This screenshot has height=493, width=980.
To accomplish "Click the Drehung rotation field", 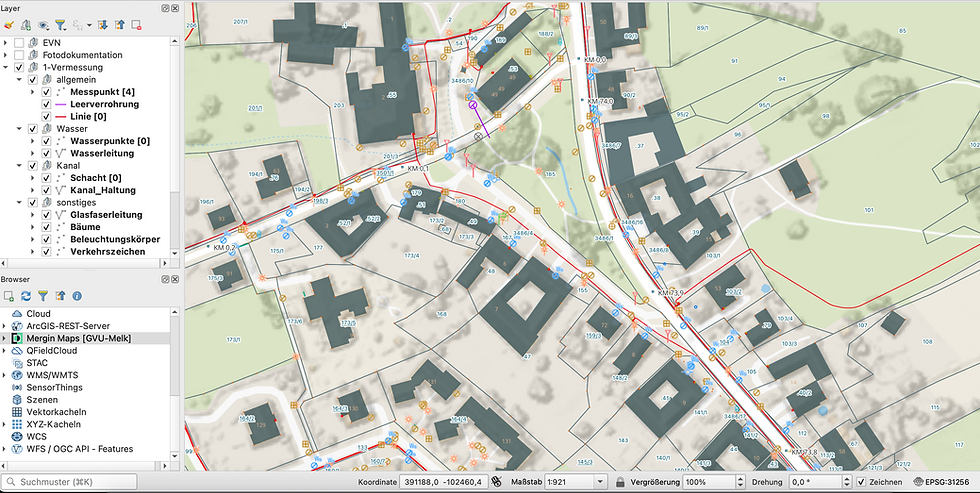I will coord(816,482).
